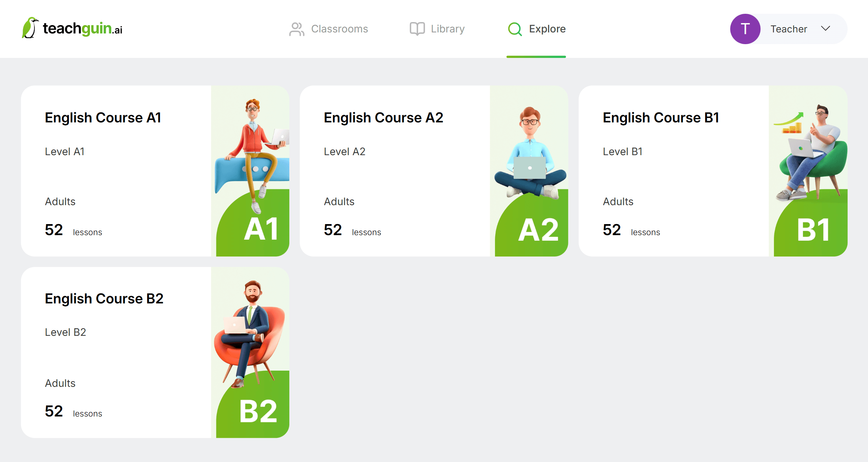Screen dimensions: 868x462
Task: Open the English Course A2 title
Action: [383, 118]
